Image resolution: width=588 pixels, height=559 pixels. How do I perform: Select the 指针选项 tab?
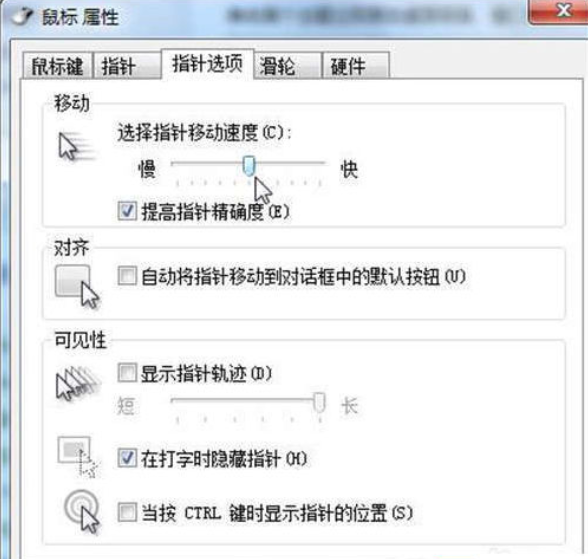coord(207,64)
